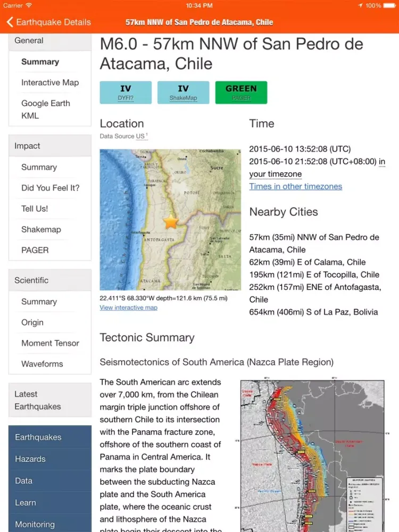Tap the coordinates text 22.411°S 68.330°W

coord(127,298)
